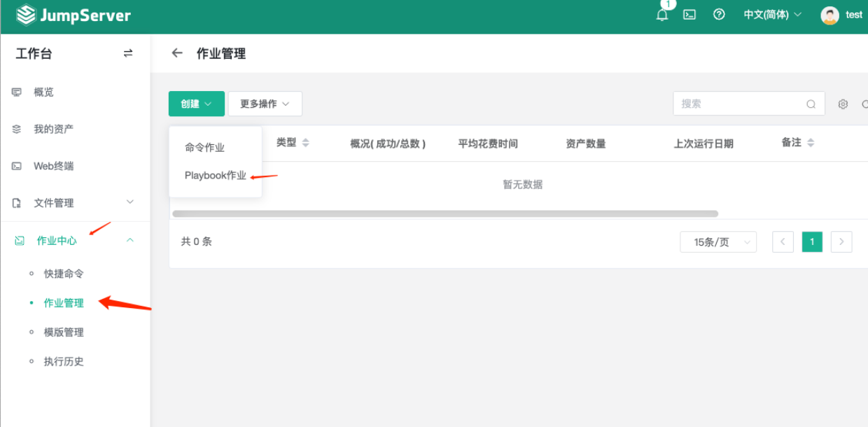The height and width of the screenshot is (427, 868).
Task: Click the help question mark icon
Action: (719, 14)
